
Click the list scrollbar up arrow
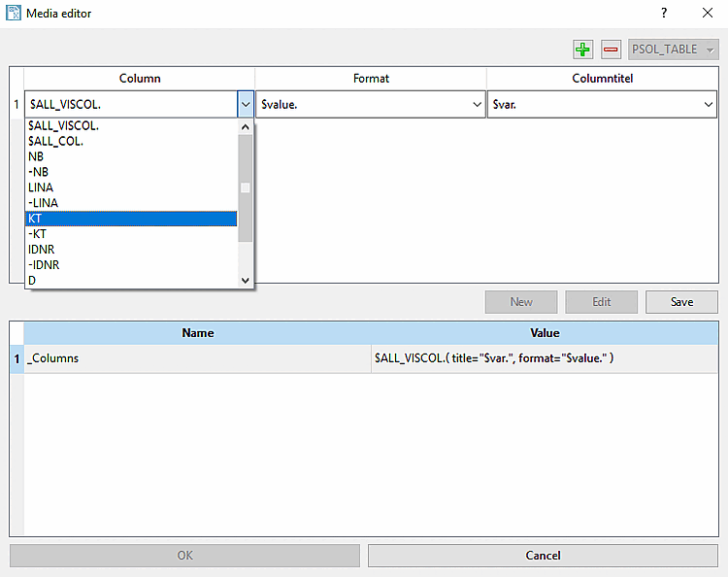tap(246, 127)
